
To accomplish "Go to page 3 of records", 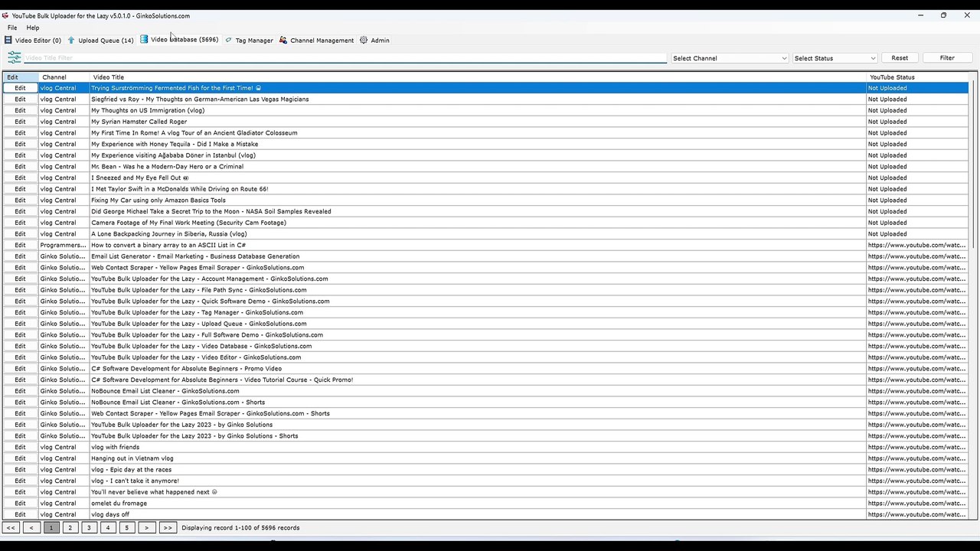I will (x=89, y=527).
